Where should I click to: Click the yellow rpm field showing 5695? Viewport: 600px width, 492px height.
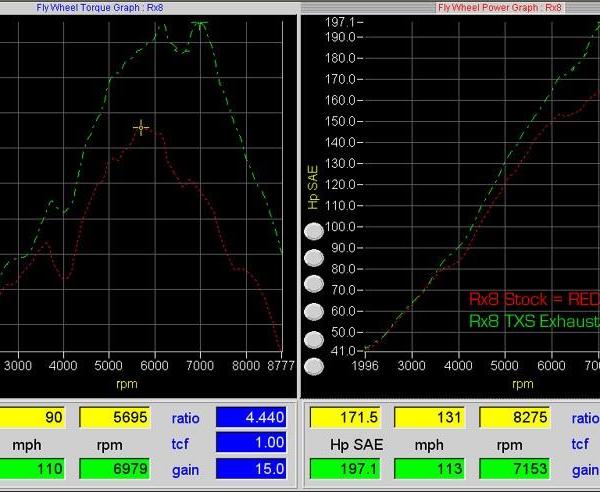click(x=115, y=417)
